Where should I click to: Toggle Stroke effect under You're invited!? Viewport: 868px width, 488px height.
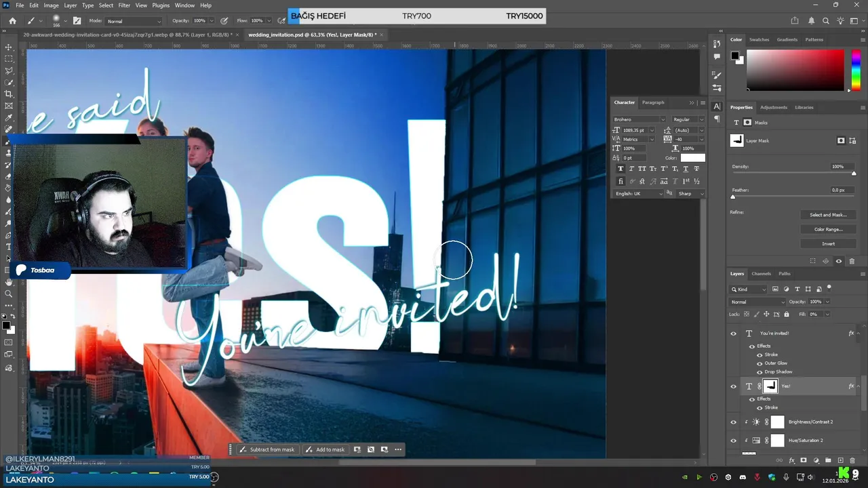[x=759, y=354]
